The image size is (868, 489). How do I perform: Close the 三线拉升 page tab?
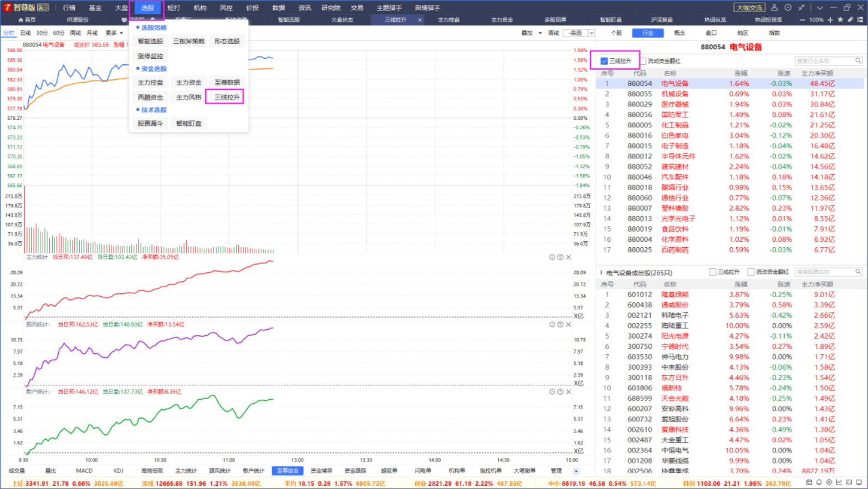tap(420, 20)
